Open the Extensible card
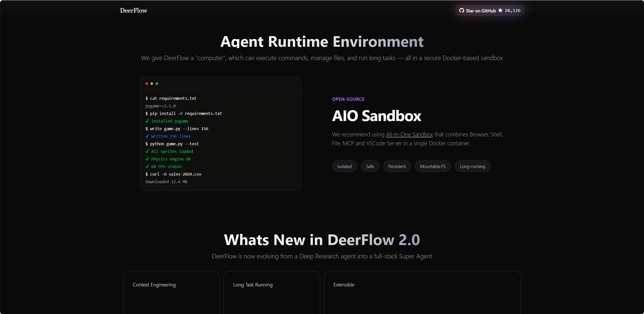Viewport: 644px width, 314px height. click(422, 293)
